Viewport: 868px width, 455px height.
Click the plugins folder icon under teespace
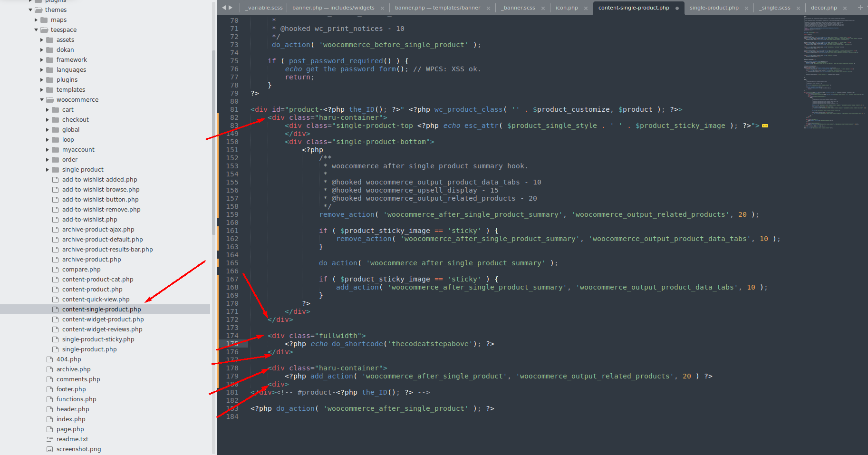tap(50, 80)
